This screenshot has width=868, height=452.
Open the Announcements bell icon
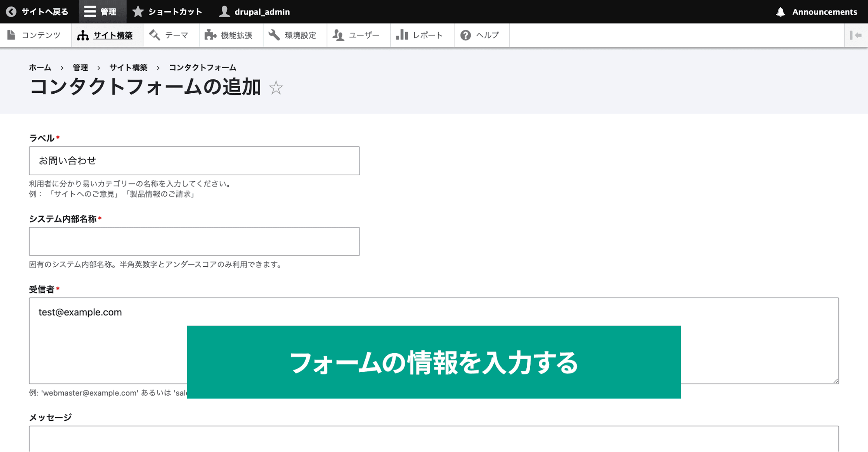781,12
